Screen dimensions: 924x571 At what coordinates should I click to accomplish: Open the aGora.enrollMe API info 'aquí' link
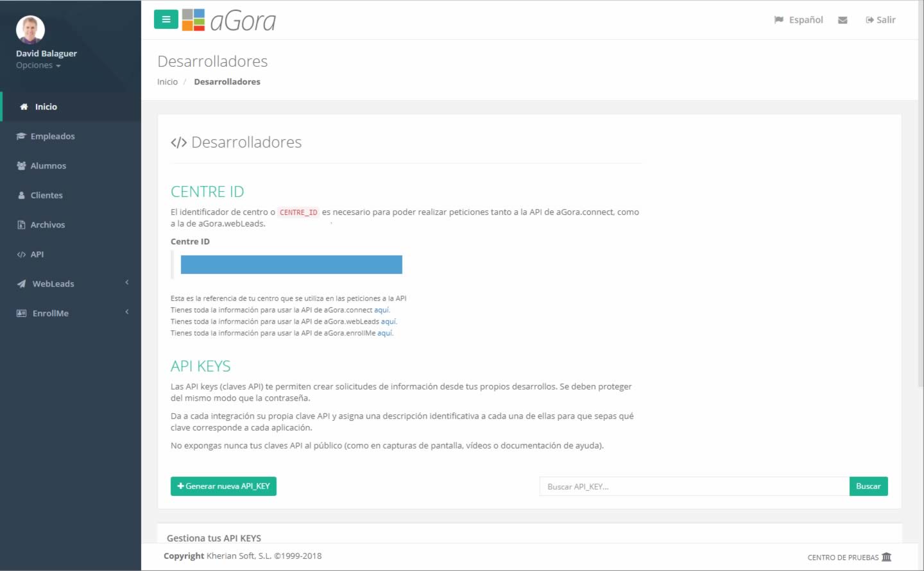pos(385,333)
